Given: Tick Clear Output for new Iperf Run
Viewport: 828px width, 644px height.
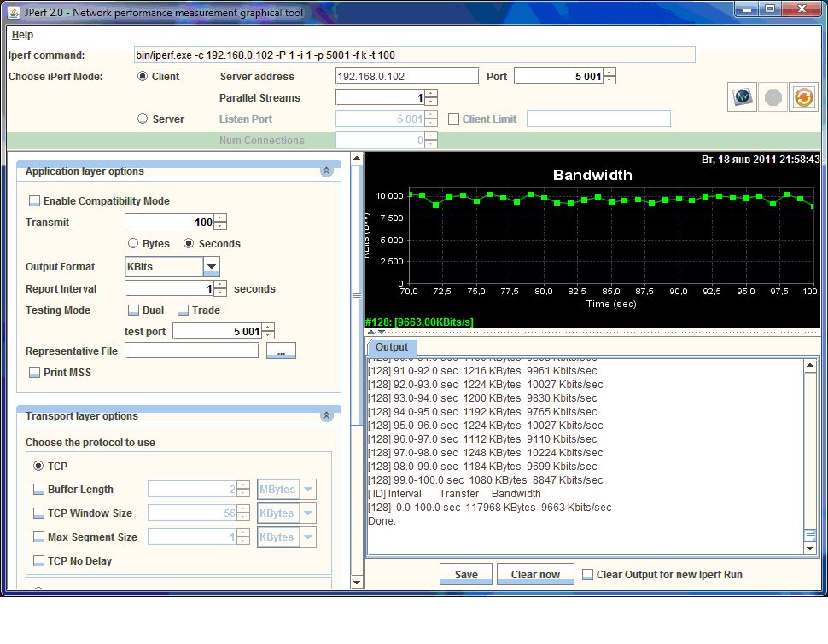Looking at the screenshot, I should 588,575.
